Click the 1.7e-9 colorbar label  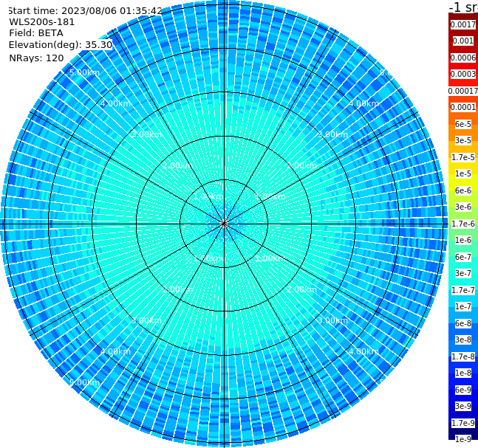[x=463, y=423]
